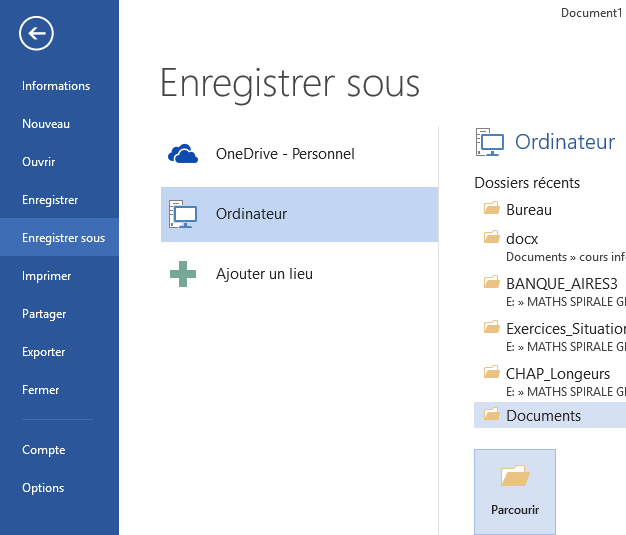The width and height of the screenshot is (626, 535).
Task: Choose OneDrive - Personnel as save location
Action: tap(285, 154)
